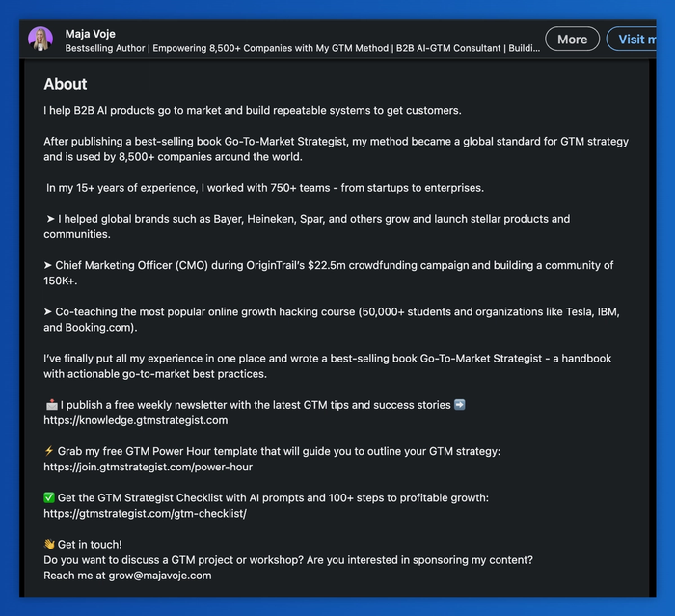This screenshot has height=616, width=675.
Task: Click the right arrow emoji after success stories
Action: [x=460, y=405]
